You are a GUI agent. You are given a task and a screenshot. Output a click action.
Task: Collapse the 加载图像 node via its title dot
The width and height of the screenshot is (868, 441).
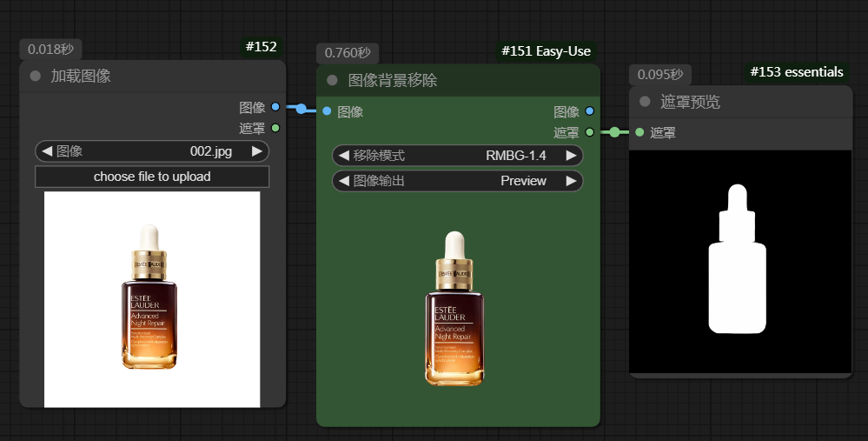36,76
